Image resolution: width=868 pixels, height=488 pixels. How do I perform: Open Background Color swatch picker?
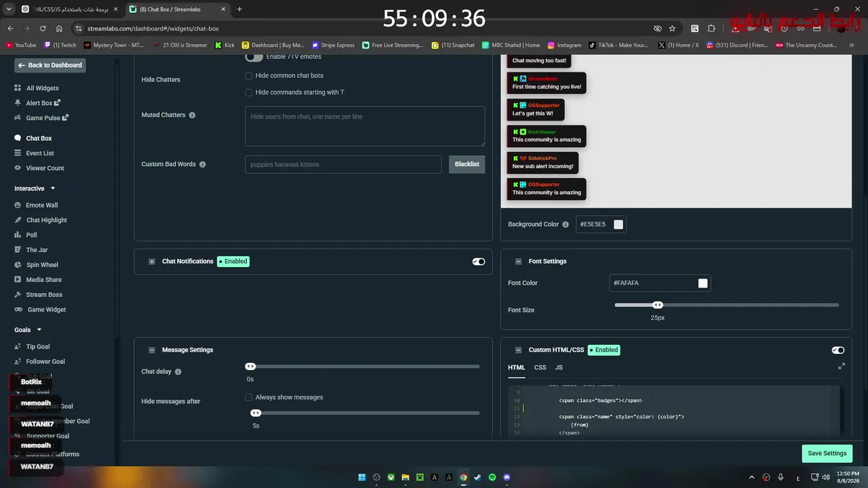tap(618, 224)
